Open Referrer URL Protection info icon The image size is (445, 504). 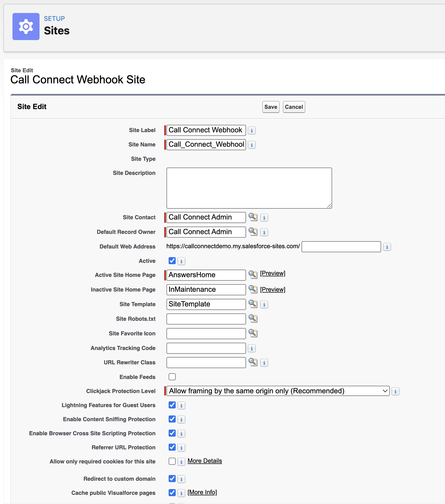pos(181,448)
